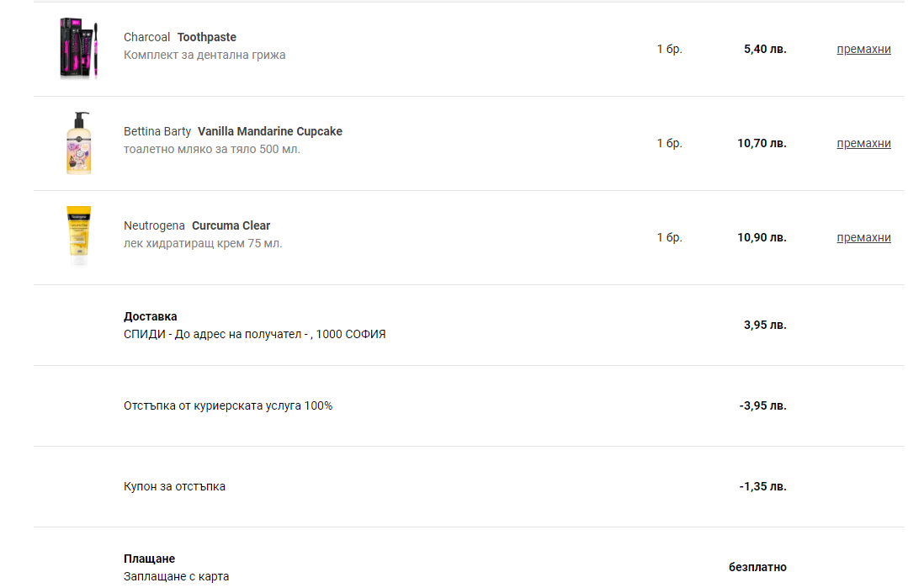The width and height of the screenshot is (908, 588).
Task: Open the Curcuma Clear product title
Action: pos(231,225)
